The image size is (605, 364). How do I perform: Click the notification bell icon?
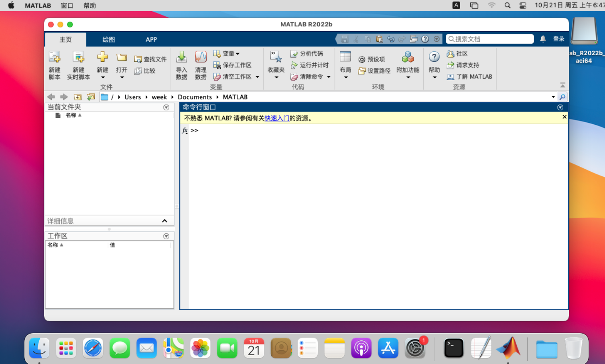(x=543, y=39)
